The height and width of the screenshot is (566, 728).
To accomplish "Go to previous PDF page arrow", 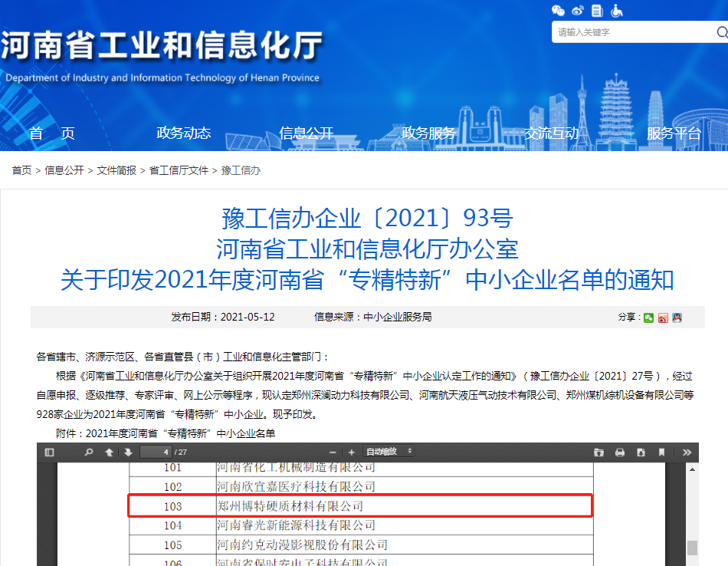I will 110,452.
